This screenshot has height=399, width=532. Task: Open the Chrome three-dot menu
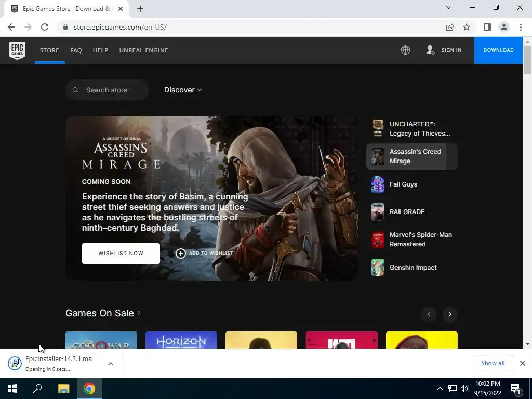pos(521,27)
